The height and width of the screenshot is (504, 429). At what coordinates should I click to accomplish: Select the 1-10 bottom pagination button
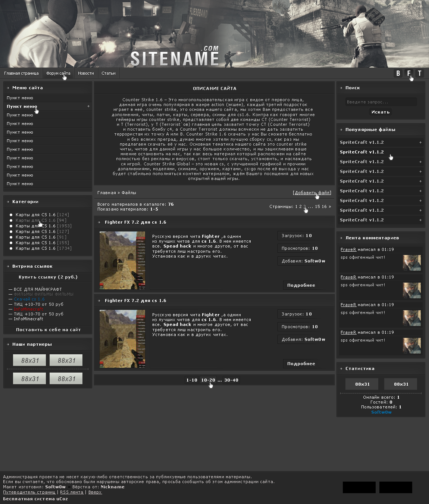tap(192, 380)
